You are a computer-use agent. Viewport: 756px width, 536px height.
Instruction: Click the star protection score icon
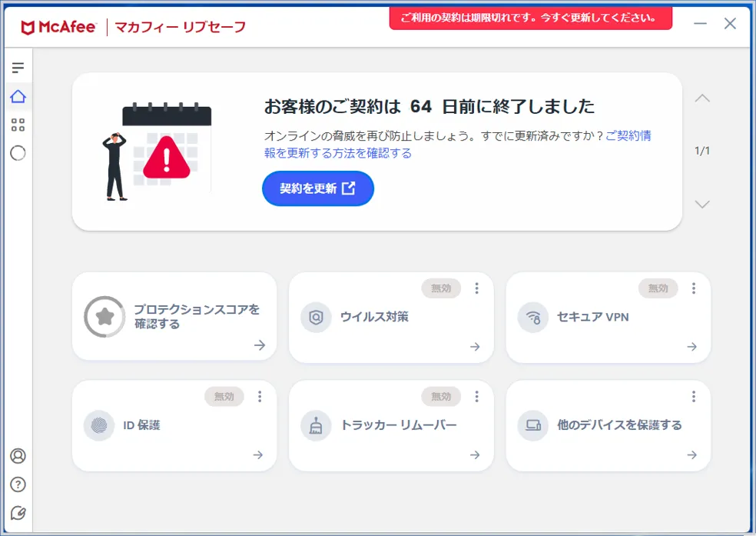pyautogui.click(x=104, y=317)
